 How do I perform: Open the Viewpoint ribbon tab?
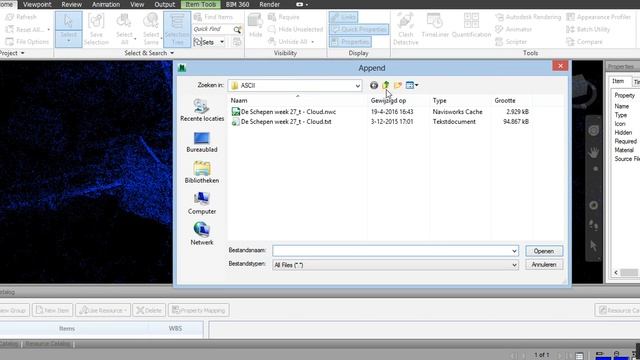(37, 4)
